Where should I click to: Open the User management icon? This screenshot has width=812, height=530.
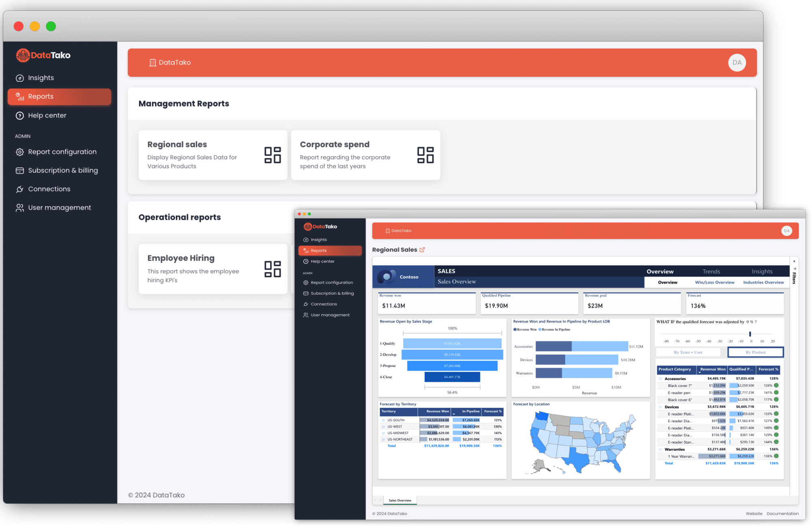coord(20,208)
